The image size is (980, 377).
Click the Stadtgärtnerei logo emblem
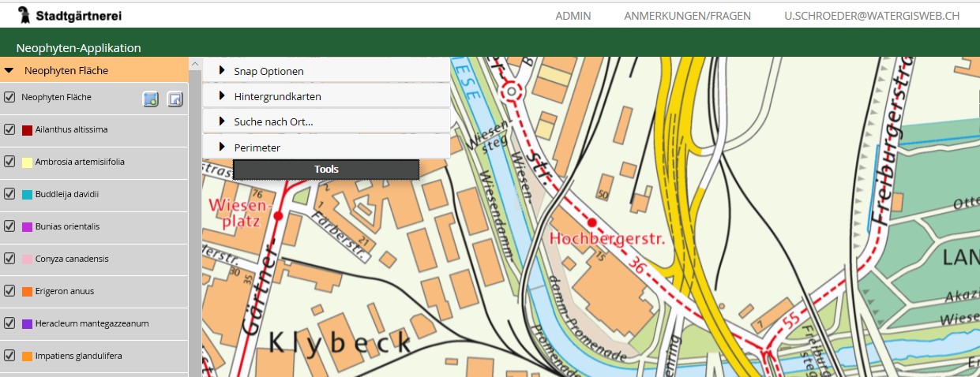24,14
